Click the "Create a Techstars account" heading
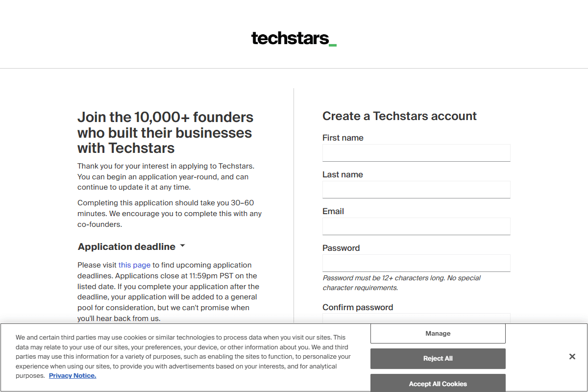588x392 pixels. [399, 116]
